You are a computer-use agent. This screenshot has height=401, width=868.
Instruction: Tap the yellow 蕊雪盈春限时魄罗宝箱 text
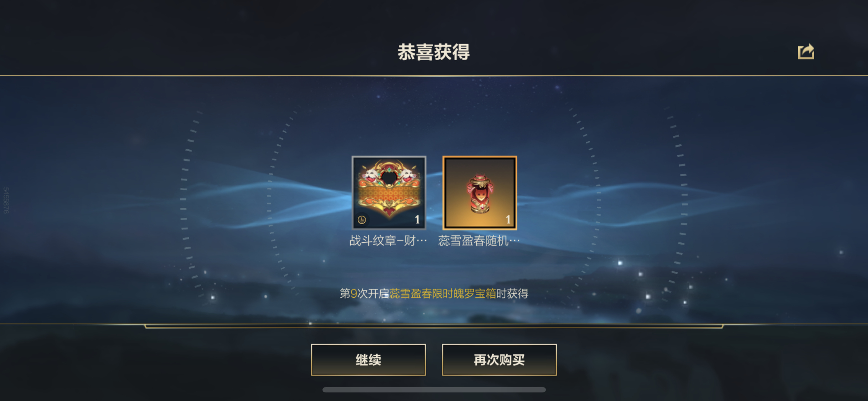(x=443, y=294)
